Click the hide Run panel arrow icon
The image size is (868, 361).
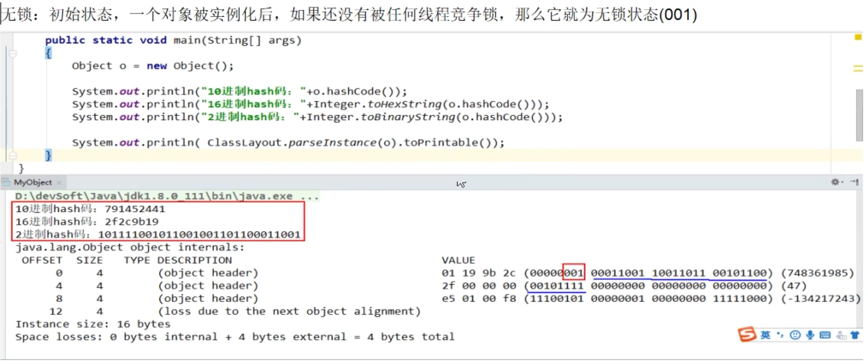click(855, 182)
